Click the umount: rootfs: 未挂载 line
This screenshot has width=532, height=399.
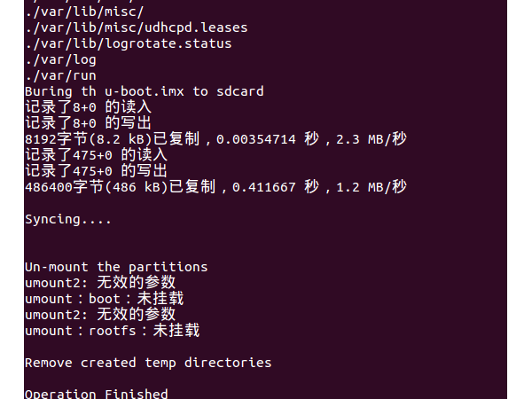(x=112, y=331)
